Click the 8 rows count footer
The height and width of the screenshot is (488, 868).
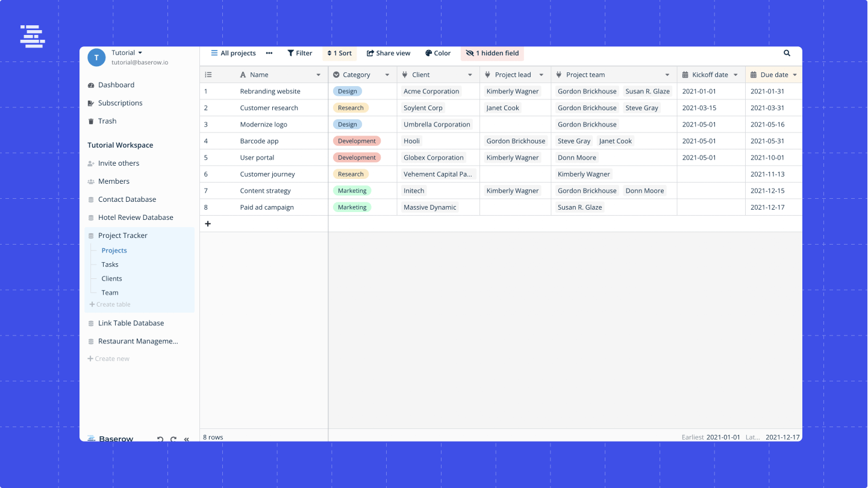[x=213, y=437]
